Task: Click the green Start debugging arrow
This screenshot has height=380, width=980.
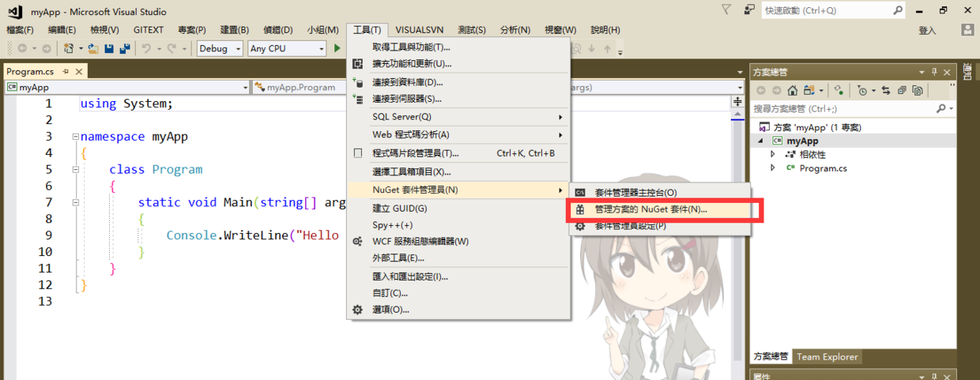Action: pyautogui.click(x=337, y=48)
